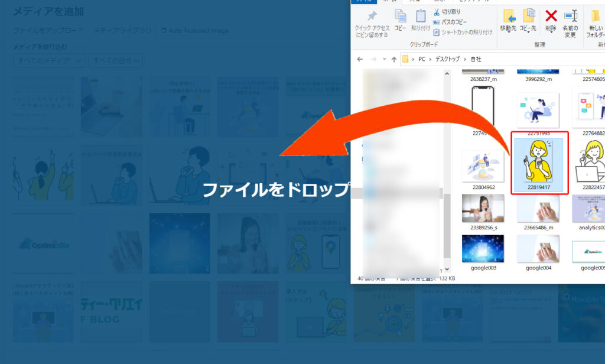Screen dimensions: 605x364
Task: Select laptop keyboard photo in media library
Action: tap(112, 107)
